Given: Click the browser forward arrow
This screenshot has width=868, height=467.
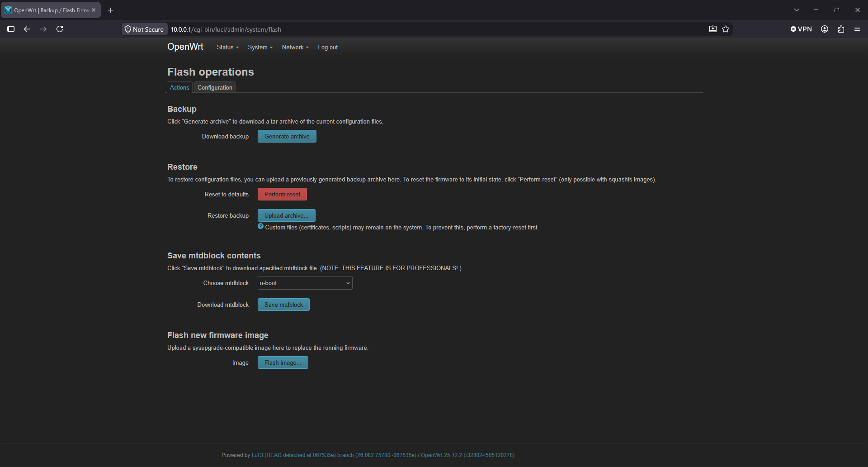Looking at the screenshot, I should pos(43,29).
